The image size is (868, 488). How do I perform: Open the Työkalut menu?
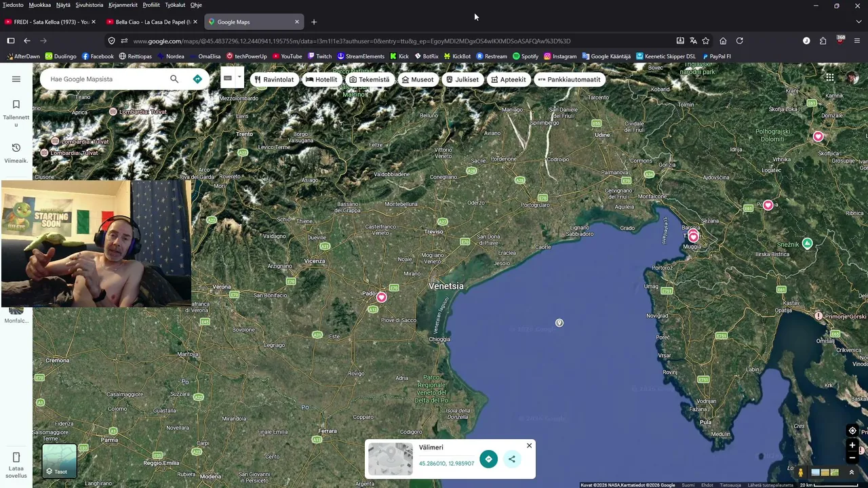click(175, 5)
